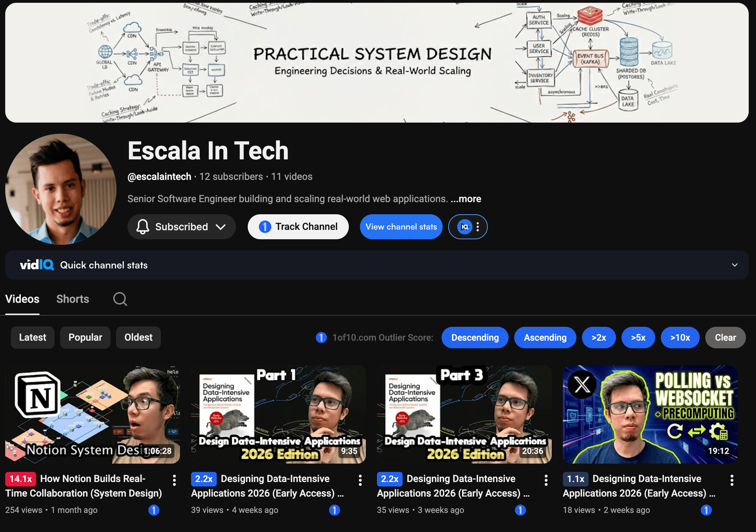Click 1of10 icon under Part 1 video
756x532 pixels.
[334, 510]
